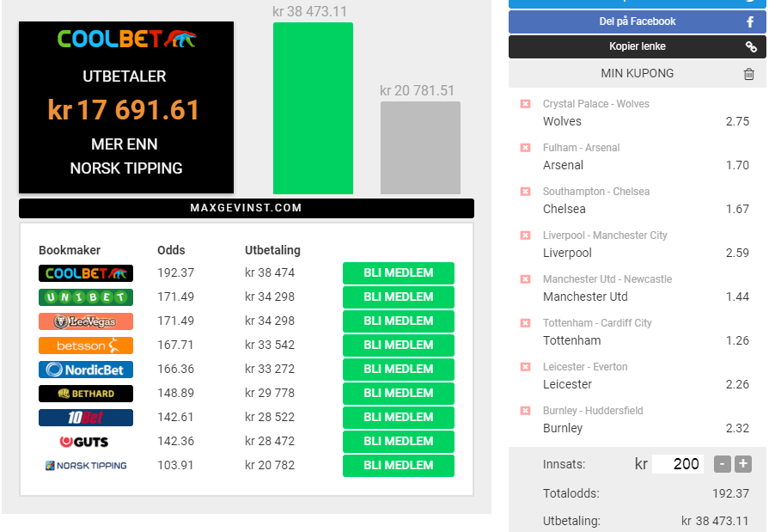The height and width of the screenshot is (532, 781).
Task: Click the Burnley selection in coupon
Action: (563, 428)
